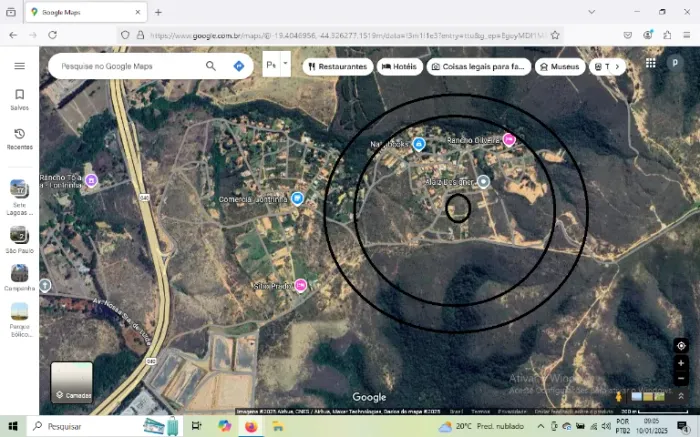
Task: Select the Restaurantes category chip
Action: (338, 67)
